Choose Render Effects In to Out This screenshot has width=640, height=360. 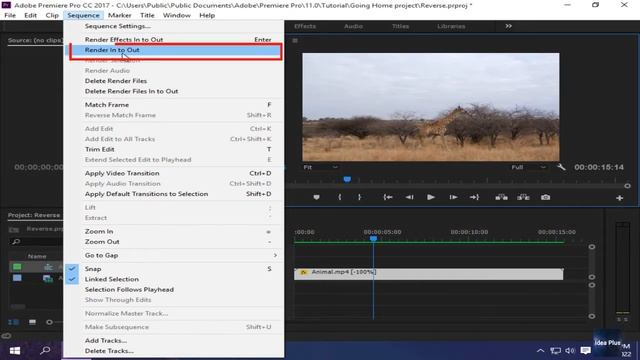pyautogui.click(x=174, y=40)
